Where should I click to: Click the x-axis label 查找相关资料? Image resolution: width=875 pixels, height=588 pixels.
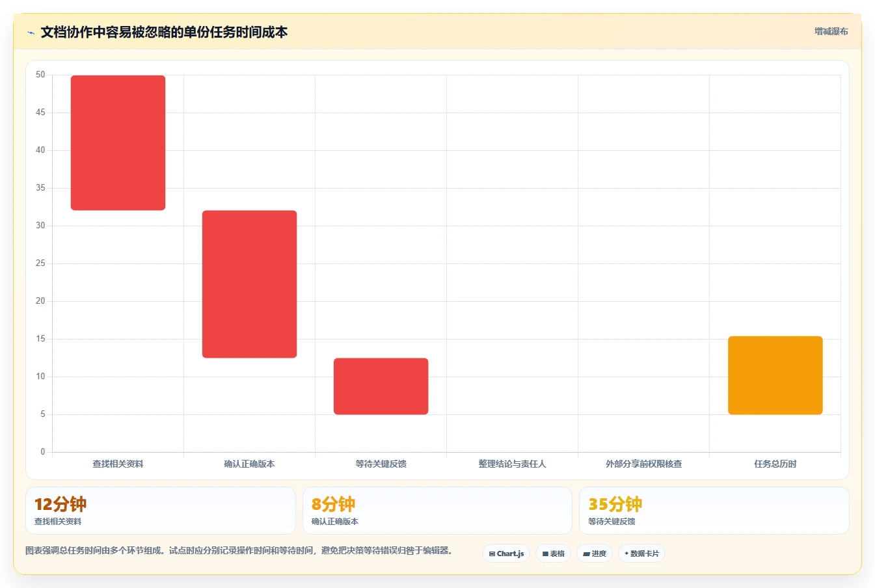[x=118, y=464]
